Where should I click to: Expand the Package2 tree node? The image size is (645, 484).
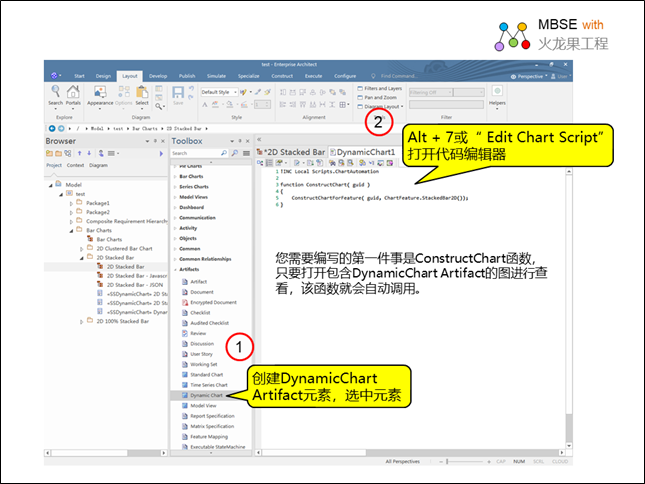[x=71, y=212]
